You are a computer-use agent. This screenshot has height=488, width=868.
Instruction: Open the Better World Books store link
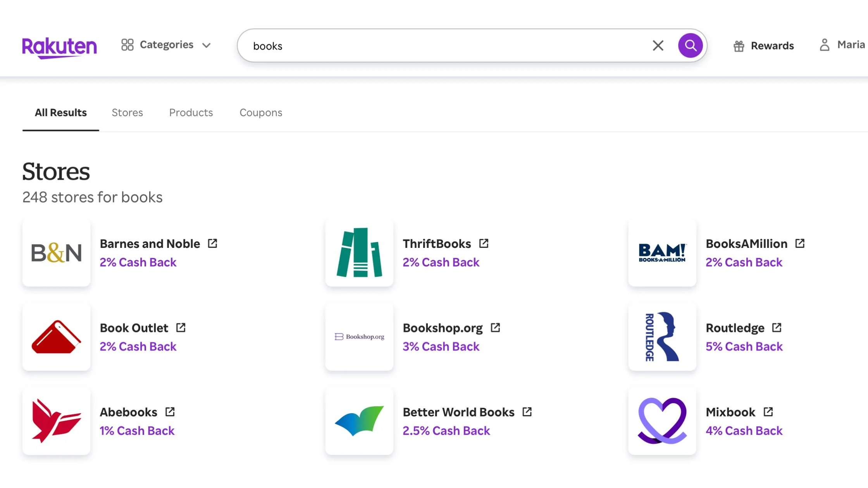coord(458,412)
